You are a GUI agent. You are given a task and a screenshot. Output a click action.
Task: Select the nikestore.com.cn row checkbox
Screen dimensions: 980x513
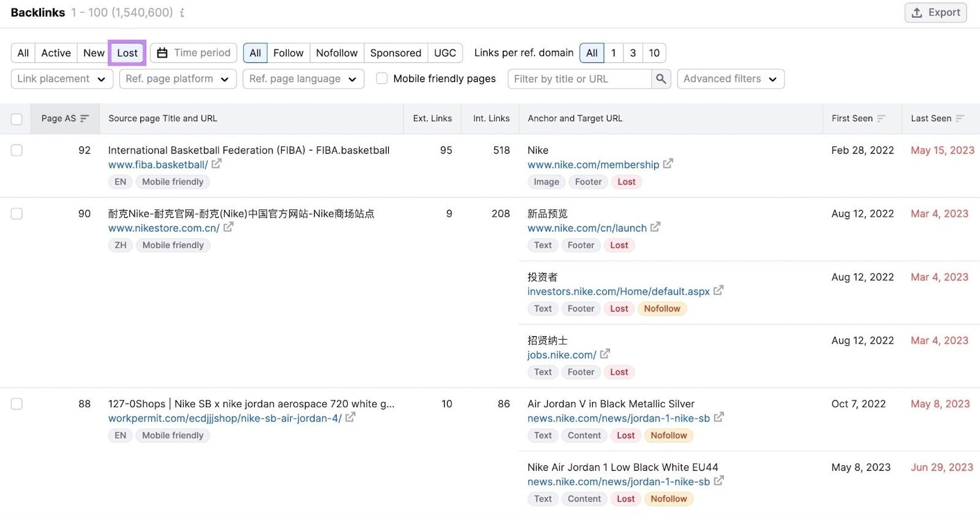coord(17,214)
